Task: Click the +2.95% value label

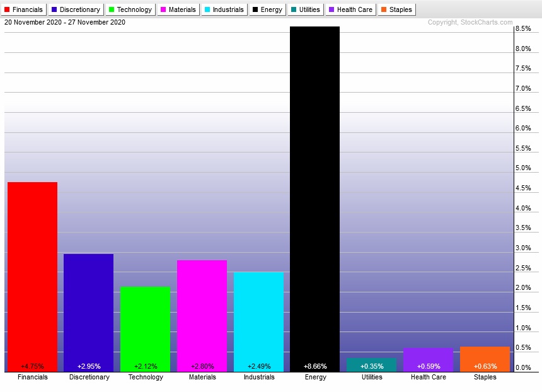Action: coord(89,366)
